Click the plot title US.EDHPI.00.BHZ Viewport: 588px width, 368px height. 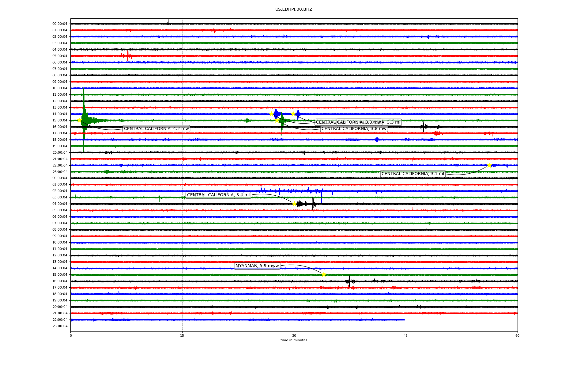(294, 10)
